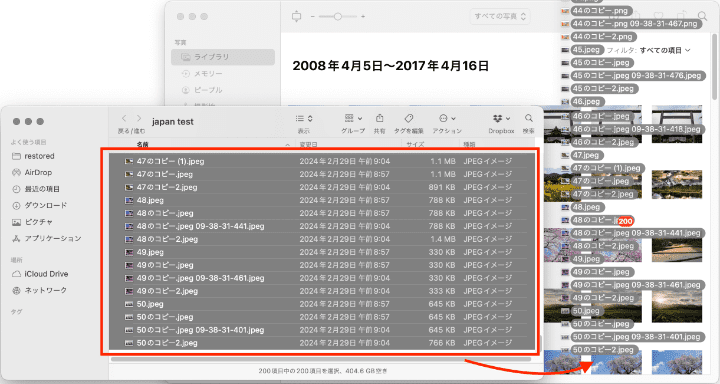Open Downloads (ダウンロード) in sidebar

39,205
